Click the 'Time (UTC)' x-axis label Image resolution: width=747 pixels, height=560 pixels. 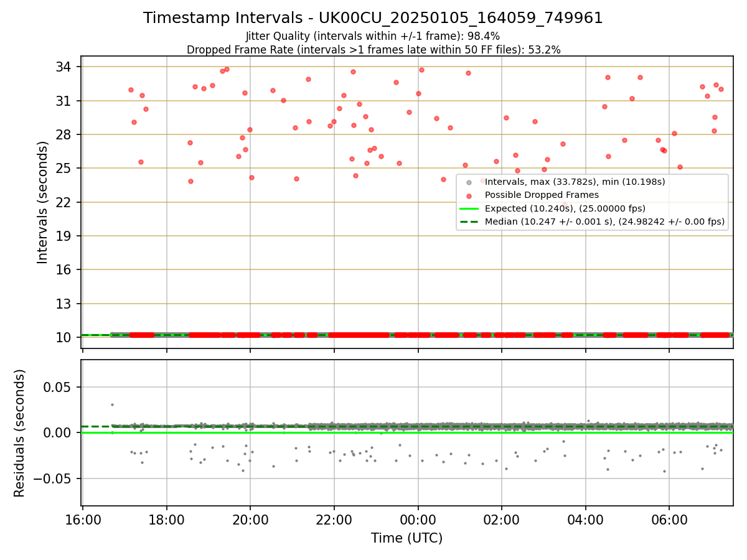click(x=407, y=538)
